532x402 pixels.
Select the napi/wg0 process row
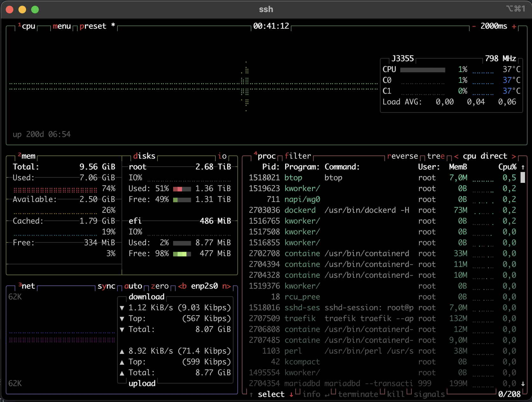(383, 199)
